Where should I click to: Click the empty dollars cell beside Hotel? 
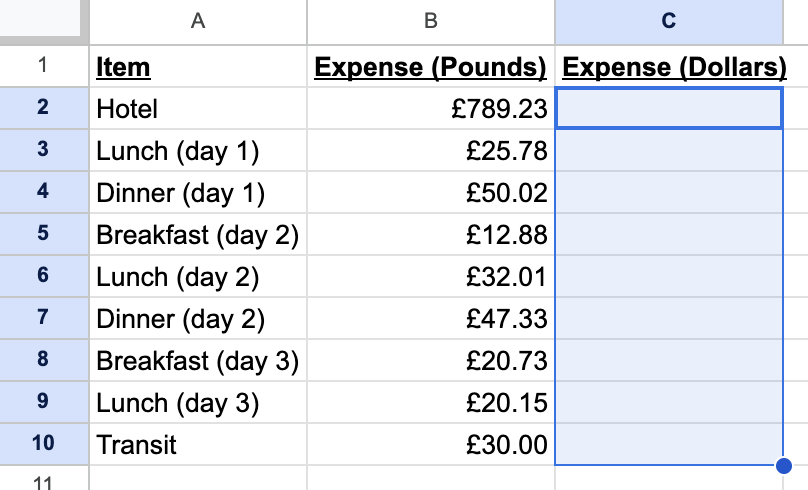(668, 108)
